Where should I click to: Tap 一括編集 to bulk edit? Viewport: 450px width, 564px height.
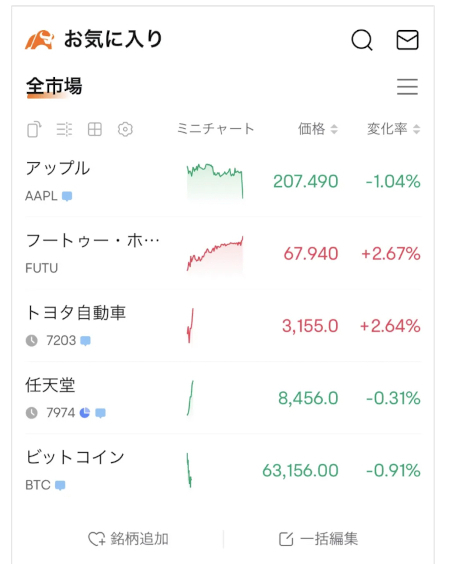pos(318,539)
